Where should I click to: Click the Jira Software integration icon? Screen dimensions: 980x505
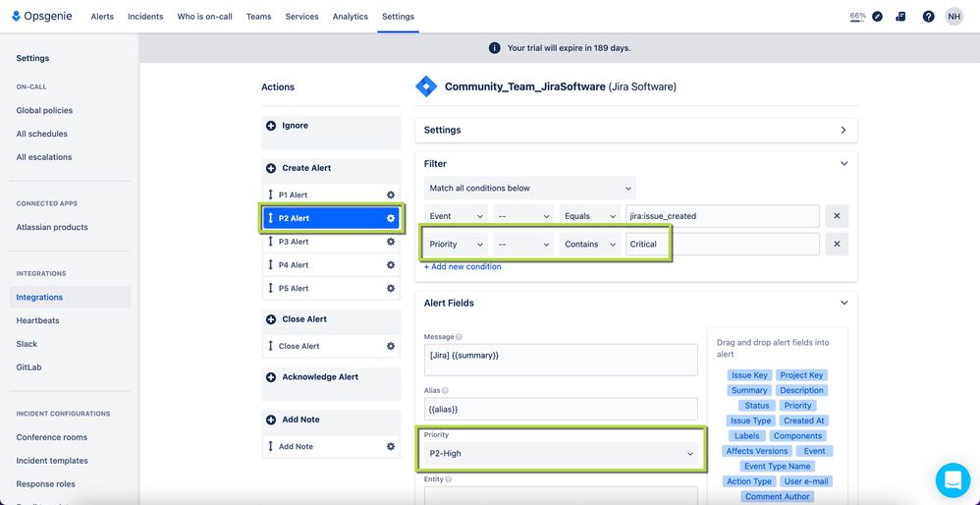tap(426, 86)
